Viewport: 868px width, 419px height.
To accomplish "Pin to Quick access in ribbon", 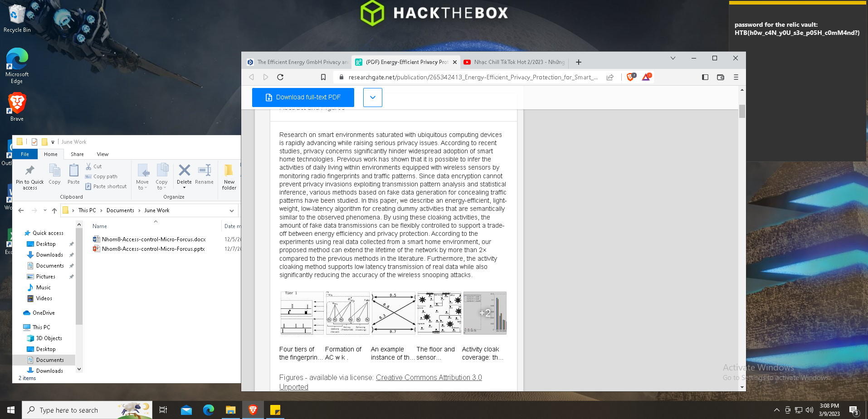I will (30, 177).
